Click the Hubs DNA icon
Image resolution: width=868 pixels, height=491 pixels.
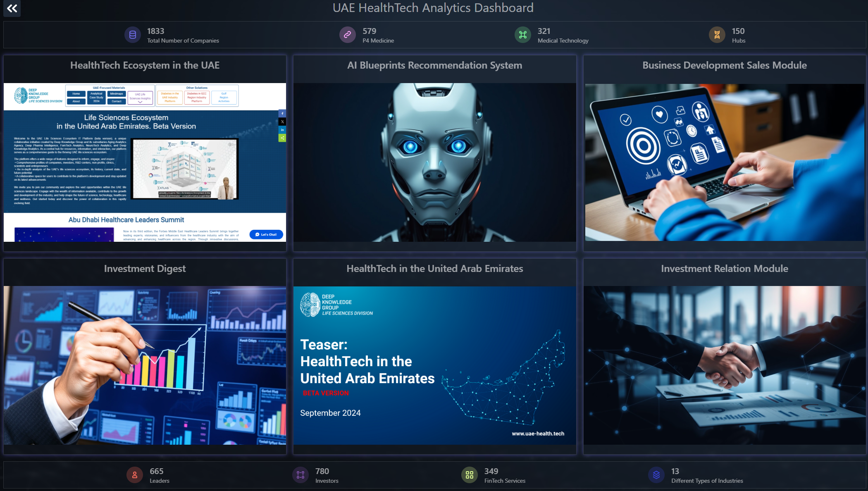pos(717,35)
